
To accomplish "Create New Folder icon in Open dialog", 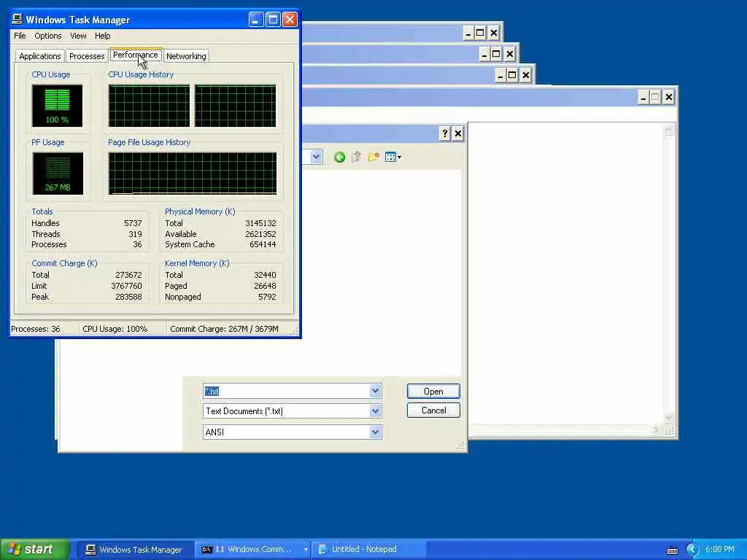I will (x=373, y=157).
